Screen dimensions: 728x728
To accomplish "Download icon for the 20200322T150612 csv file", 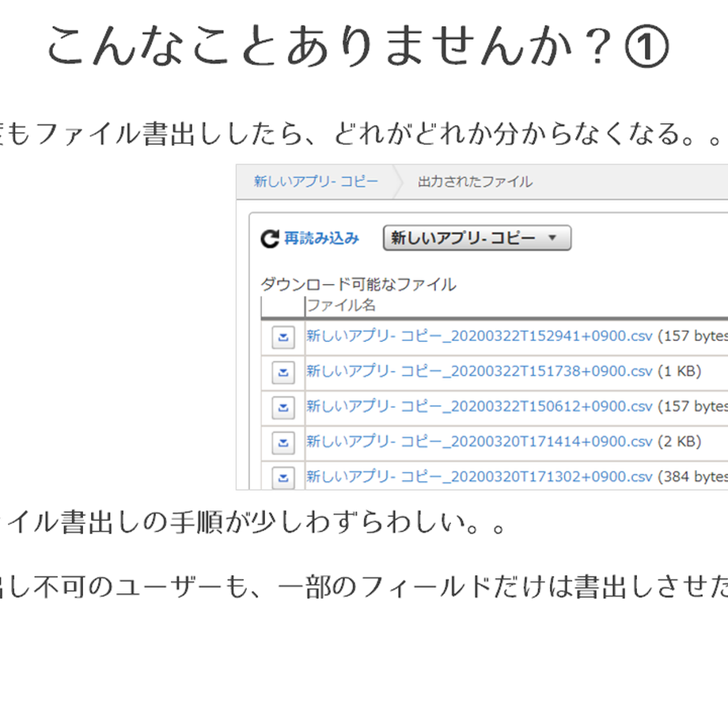I will (283, 408).
